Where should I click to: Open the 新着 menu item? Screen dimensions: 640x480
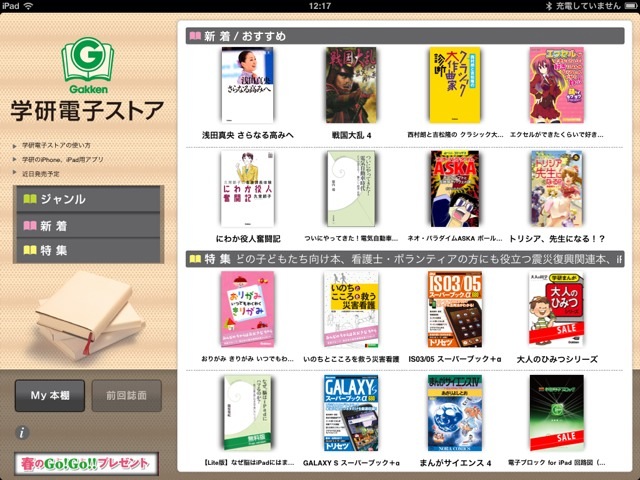(x=88, y=225)
